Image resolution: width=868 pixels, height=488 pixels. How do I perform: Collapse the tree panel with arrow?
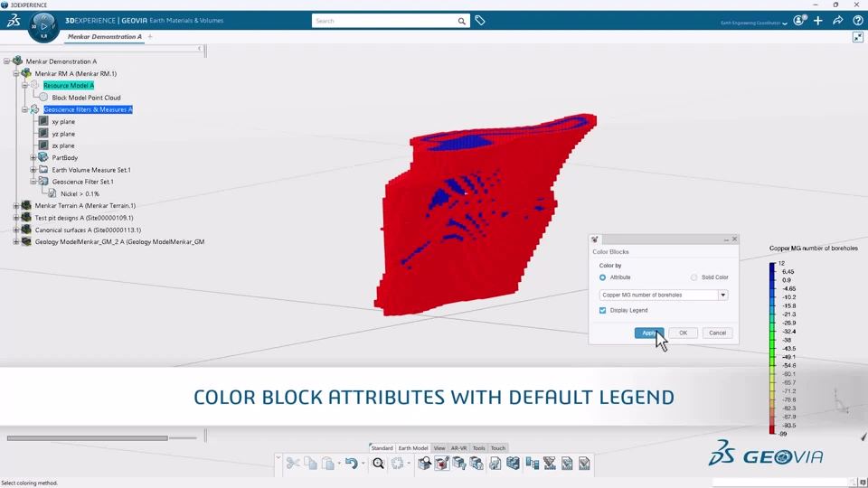[199, 49]
